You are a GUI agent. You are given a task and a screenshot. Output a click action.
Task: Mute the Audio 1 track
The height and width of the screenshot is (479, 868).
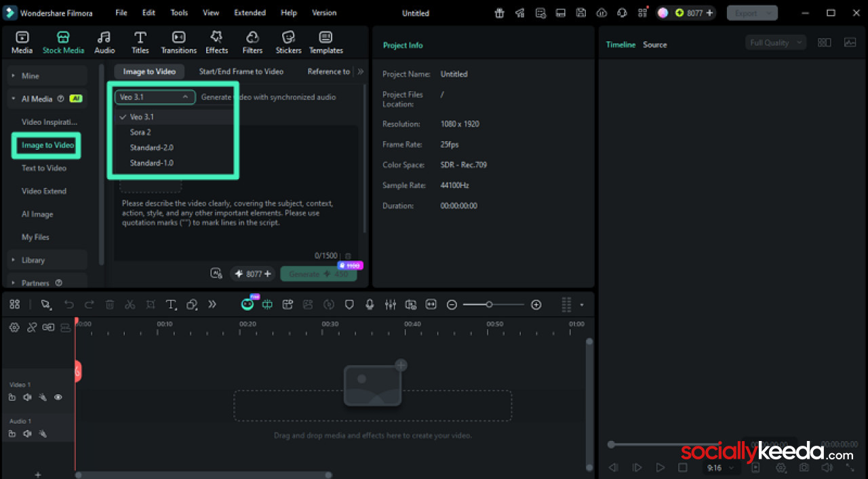pos(27,434)
